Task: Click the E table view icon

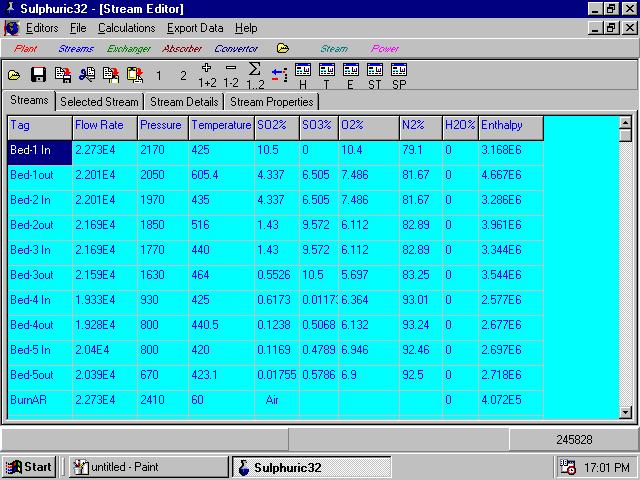Action: pos(351,76)
